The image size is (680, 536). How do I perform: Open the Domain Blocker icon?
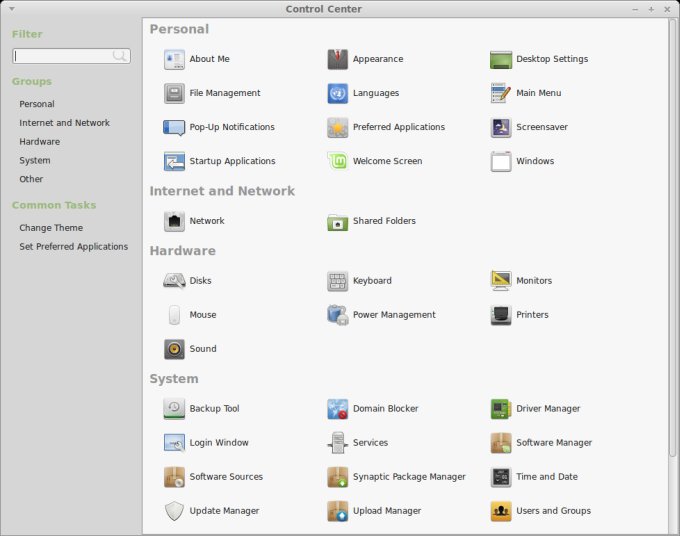[338, 409]
